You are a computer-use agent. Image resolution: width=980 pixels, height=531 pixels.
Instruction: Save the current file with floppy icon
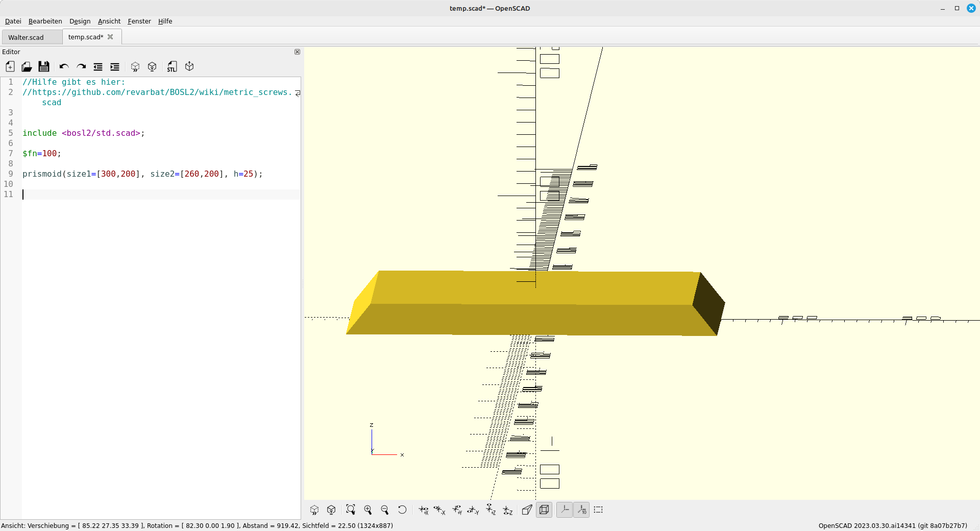tap(44, 67)
